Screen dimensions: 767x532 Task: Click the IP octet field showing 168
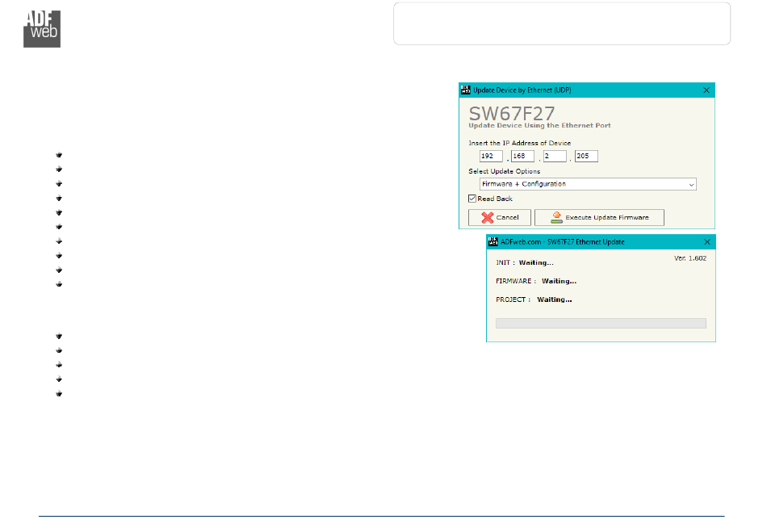pos(522,156)
